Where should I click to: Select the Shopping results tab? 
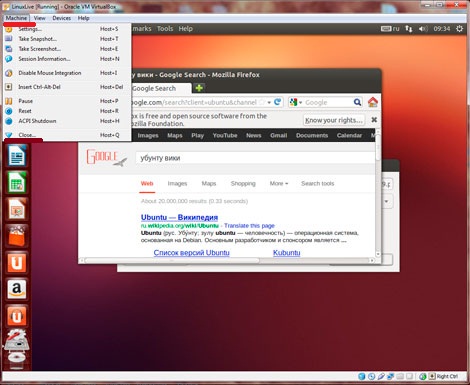pyautogui.click(x=243, y=183)
